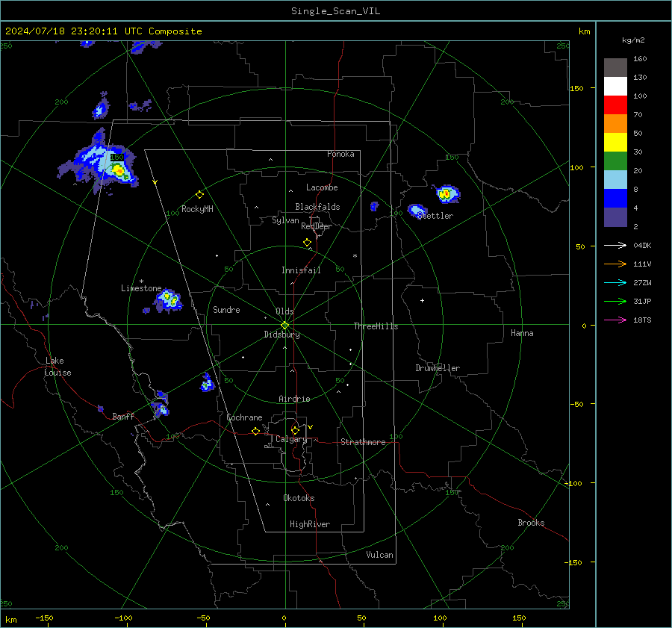Click the Limestone label
672x628 pixels.
click(141, 288)
